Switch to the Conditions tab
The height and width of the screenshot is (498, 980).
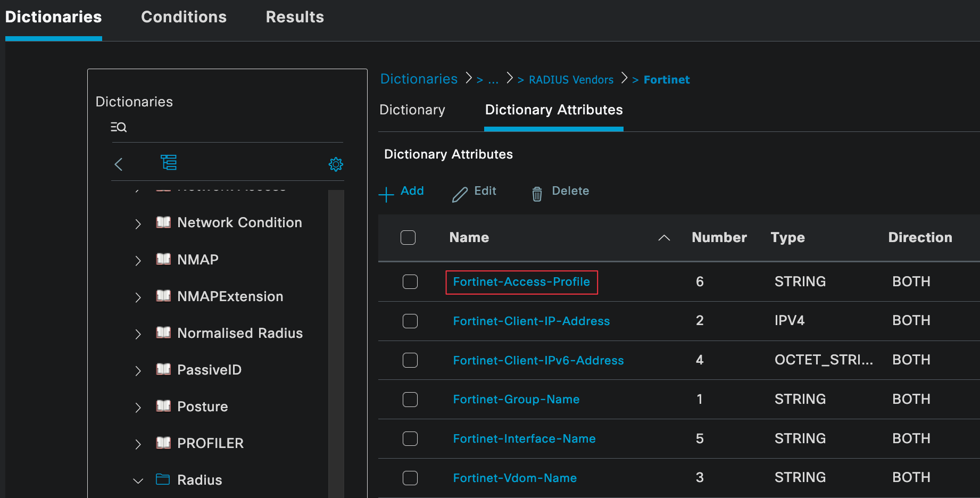(x=184, y=17)
